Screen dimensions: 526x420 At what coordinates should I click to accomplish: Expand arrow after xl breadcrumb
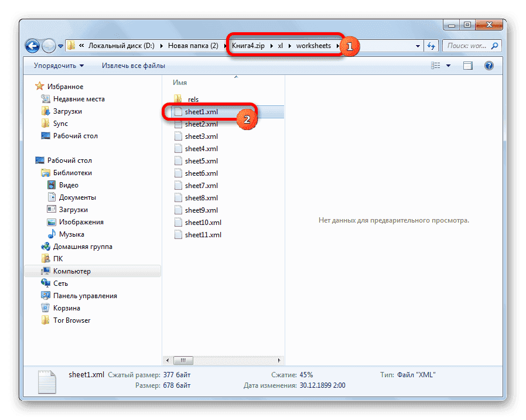(290, 46)
